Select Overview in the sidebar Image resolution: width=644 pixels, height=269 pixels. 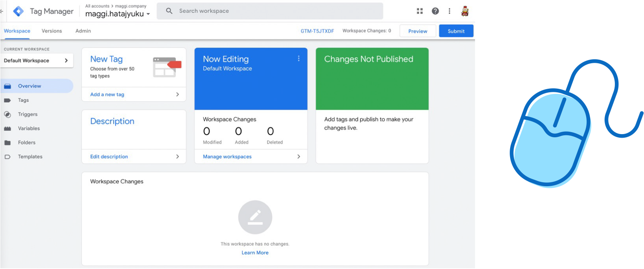coord(37,86)
